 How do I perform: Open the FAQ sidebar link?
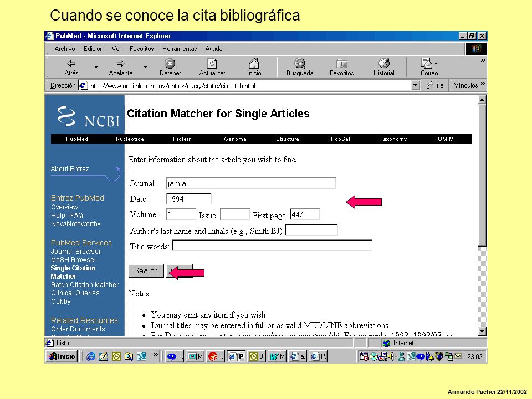click(76, 216)
